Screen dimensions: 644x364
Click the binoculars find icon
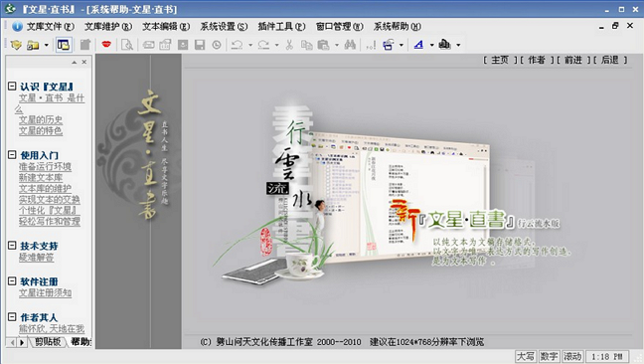coord(350,45)
